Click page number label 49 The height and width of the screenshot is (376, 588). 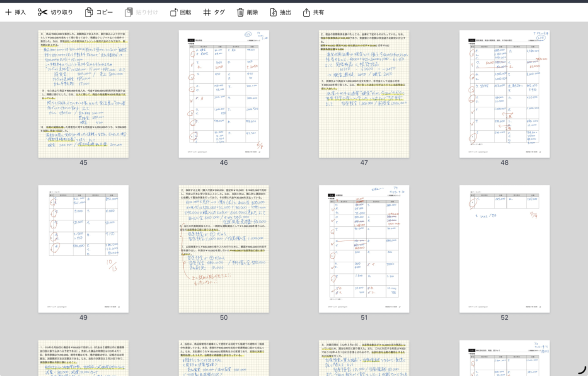[83, 317]
